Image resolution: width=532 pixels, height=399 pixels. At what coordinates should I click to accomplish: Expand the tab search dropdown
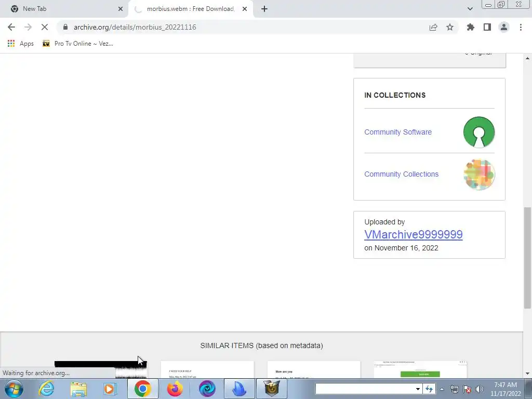tap(470, 9)
